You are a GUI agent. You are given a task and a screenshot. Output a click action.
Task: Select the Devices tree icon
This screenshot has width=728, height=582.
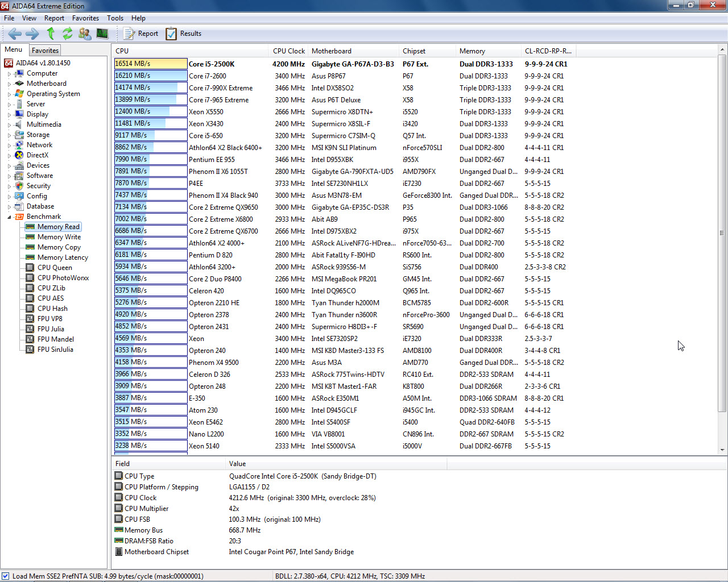coord(19,165)
